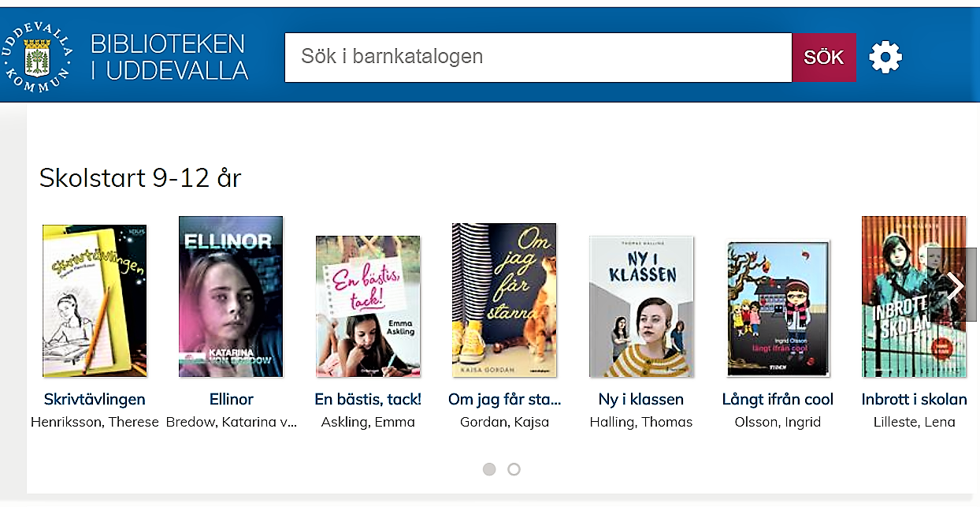Viewport: 980px width, 507px height.
Task: Click author text Halling, Thomas
Action: 641,422
